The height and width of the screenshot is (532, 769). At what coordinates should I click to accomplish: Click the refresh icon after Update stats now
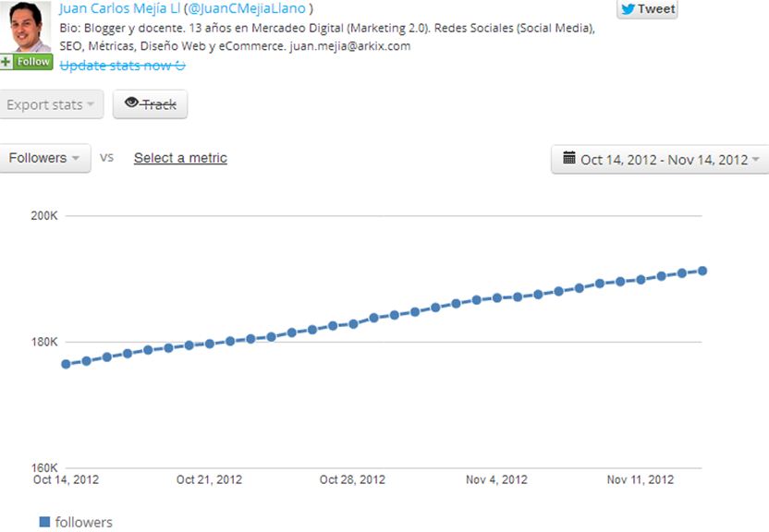(x=180, y=65)
